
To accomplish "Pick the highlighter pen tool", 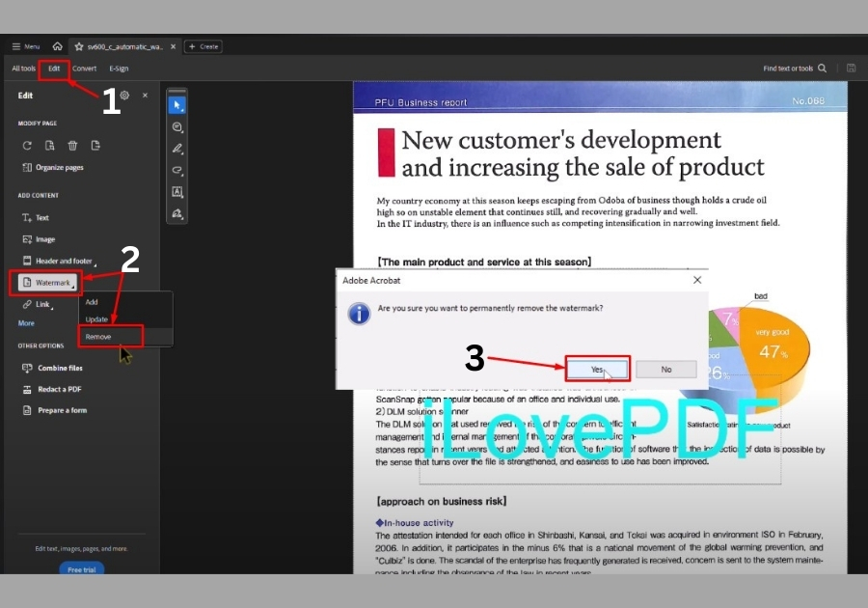I will [177, 149].
